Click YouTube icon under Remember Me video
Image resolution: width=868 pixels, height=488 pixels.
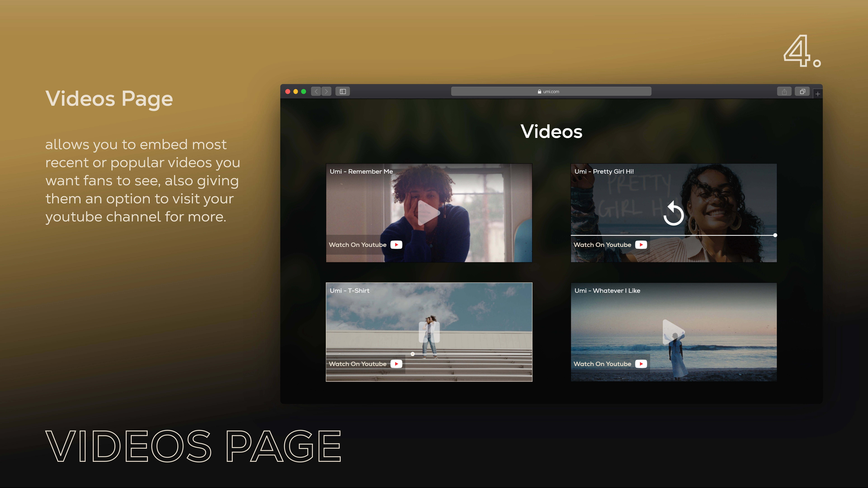[396, 245]
